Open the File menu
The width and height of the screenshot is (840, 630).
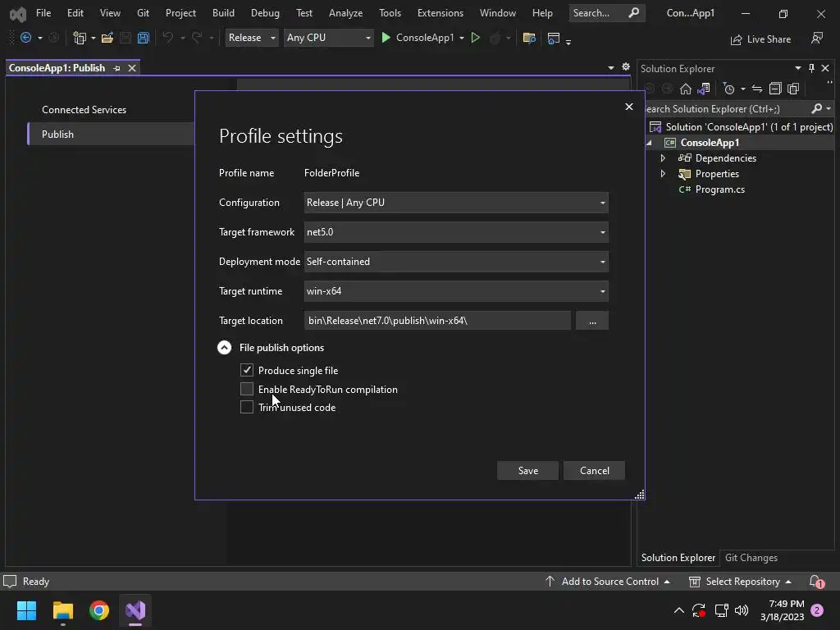coord(43,13)
